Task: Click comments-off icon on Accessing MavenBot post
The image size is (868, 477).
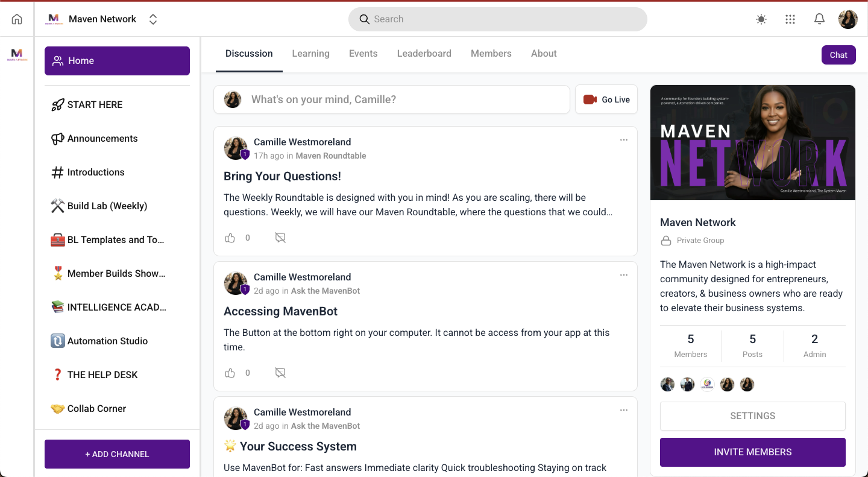Action: click(280, 373)
